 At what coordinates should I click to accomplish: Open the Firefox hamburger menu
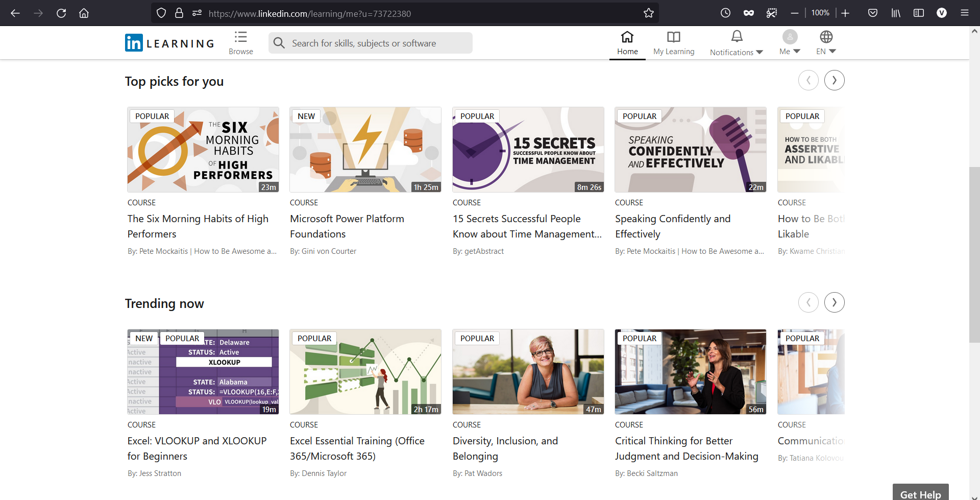[965, 13]
